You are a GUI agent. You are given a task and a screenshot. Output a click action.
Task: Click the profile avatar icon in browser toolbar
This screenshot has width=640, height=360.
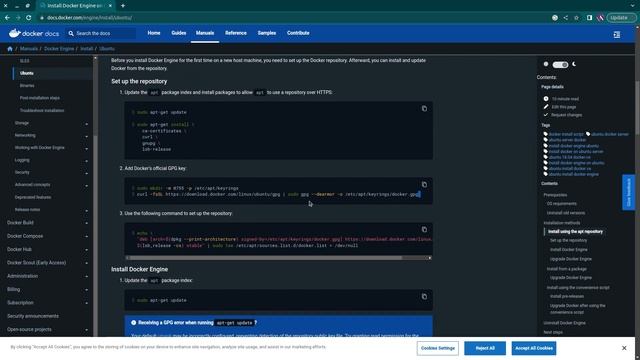click(x=600, y=18)
